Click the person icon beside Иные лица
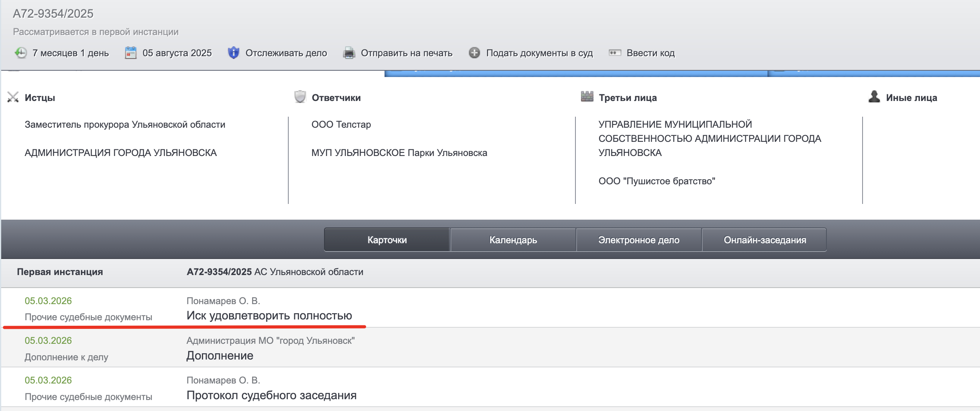 click(874, 97)
